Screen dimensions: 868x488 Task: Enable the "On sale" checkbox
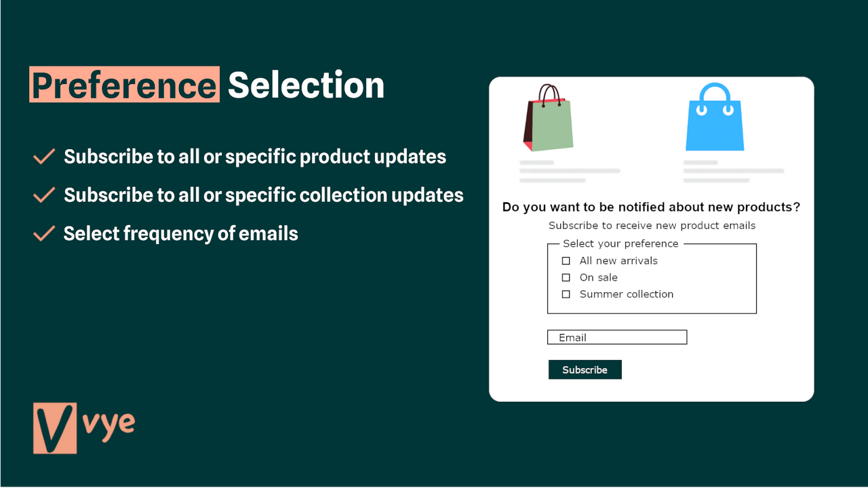coord(566,277)
